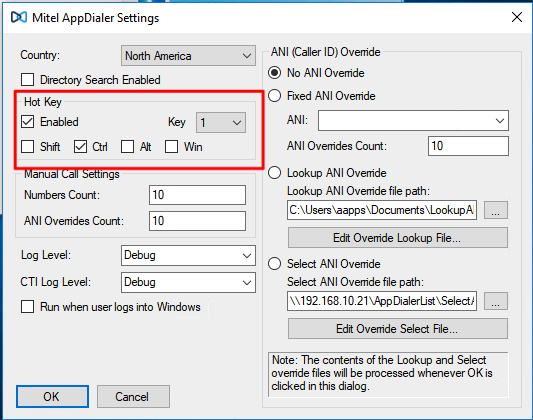Image resolution: width=533 pixels, height=420 pixels.
Task: Click the Lookup ANI Override file path field
Action: (382, 210)
